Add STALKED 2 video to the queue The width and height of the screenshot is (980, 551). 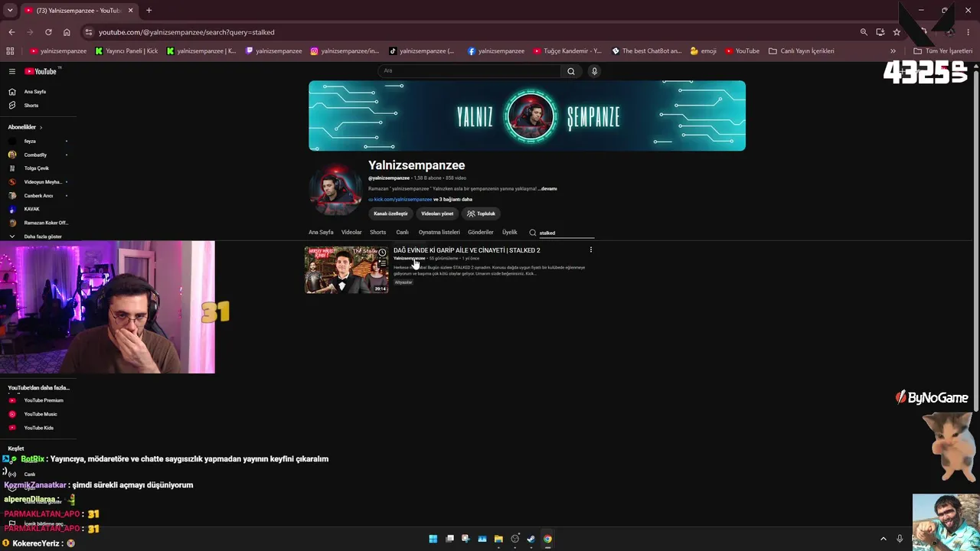tap(382, 263)
